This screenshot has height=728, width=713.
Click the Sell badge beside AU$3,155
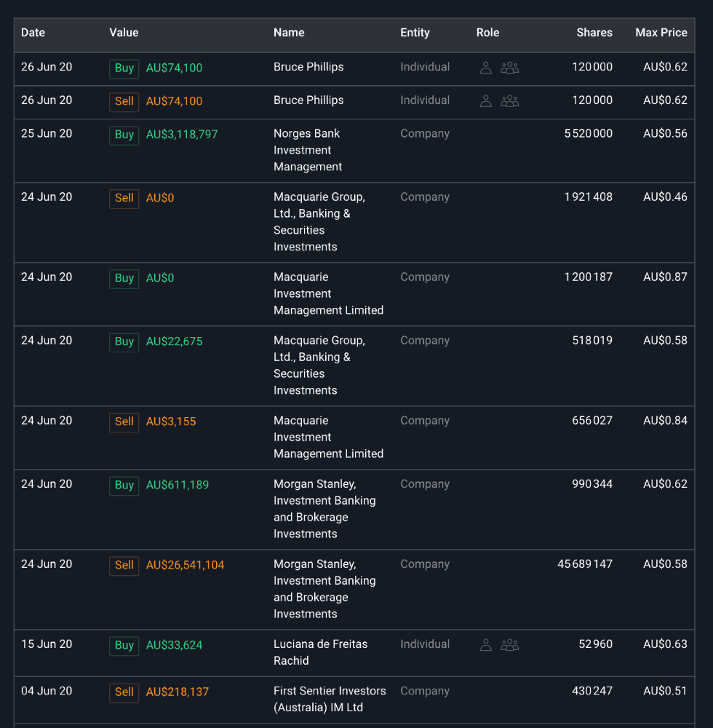click(124, 422)
